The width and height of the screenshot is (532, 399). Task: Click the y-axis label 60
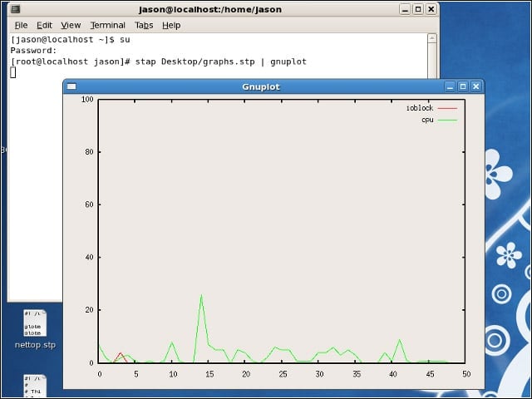(89, 204)
